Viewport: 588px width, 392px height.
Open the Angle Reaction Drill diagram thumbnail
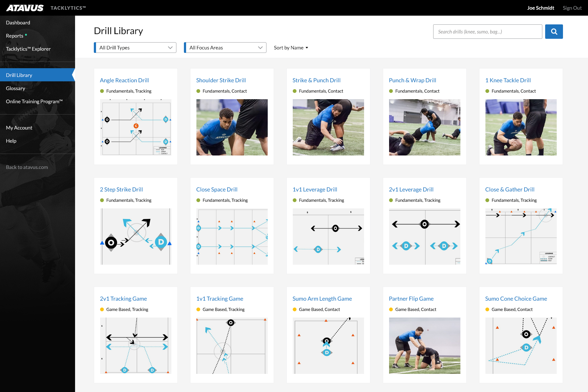[135, 127]
